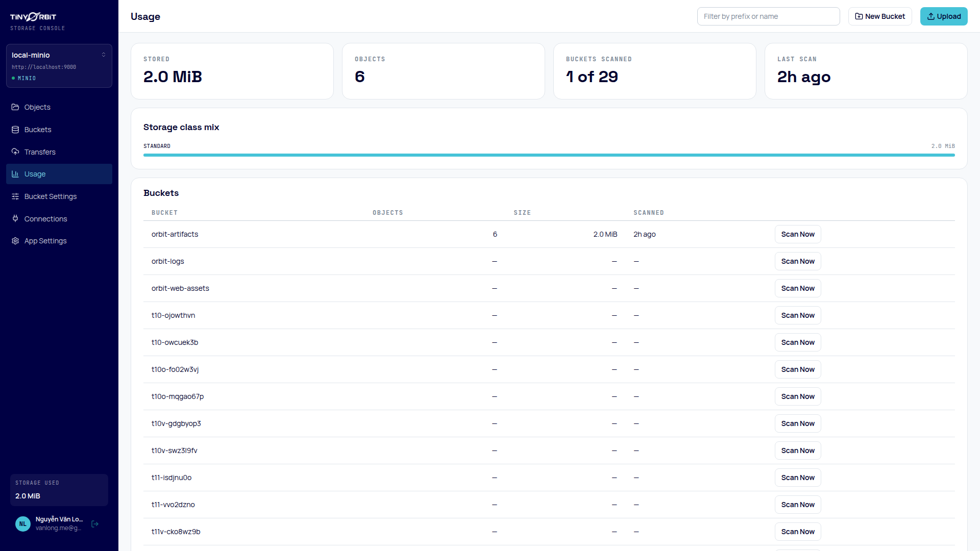
Task: Scan t10o-mqgao67p bucket now
Action: (798, 396)
